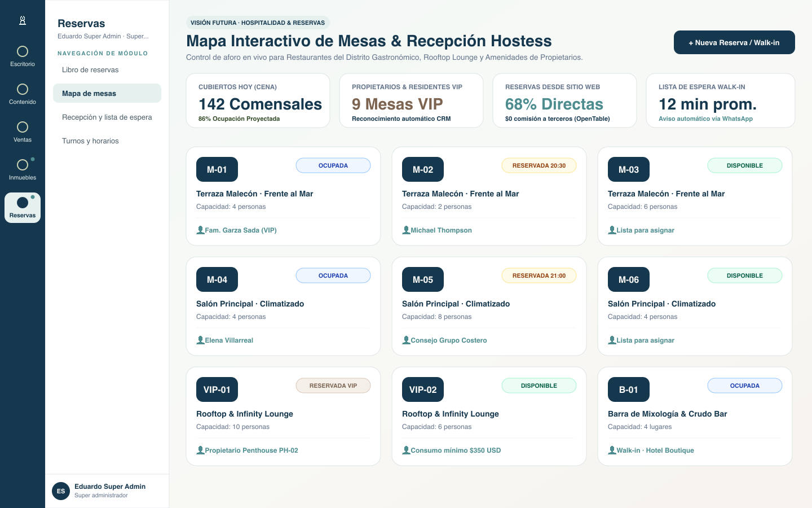Screen dimensions: 812x508
Task: Open the M-02 table badge
Action: click(423, 169)
